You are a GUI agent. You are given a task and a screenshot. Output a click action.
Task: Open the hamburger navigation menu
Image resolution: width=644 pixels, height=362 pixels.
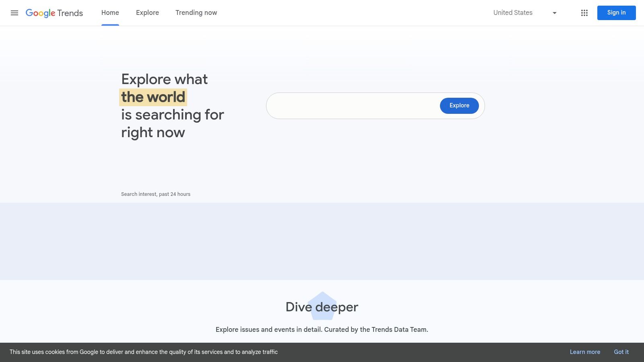click(14, 13)
